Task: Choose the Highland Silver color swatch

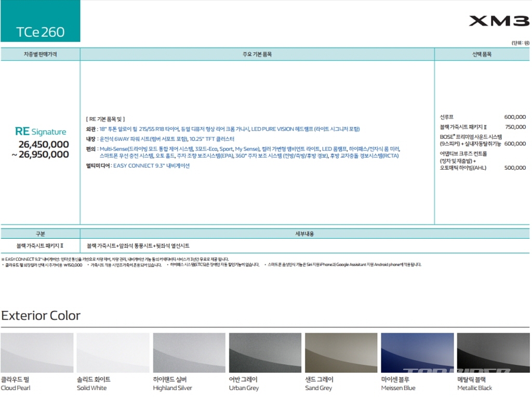Action: tap(189, 352)
